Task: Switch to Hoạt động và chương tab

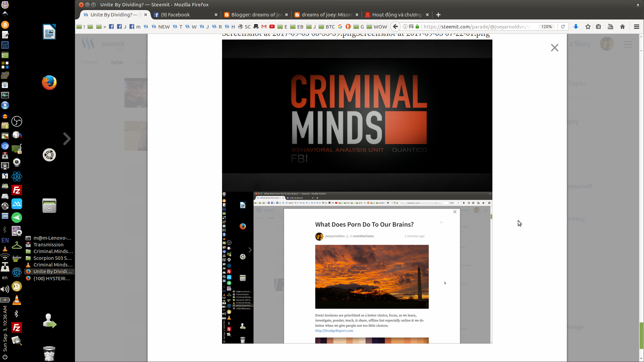Action: point(397,15)
